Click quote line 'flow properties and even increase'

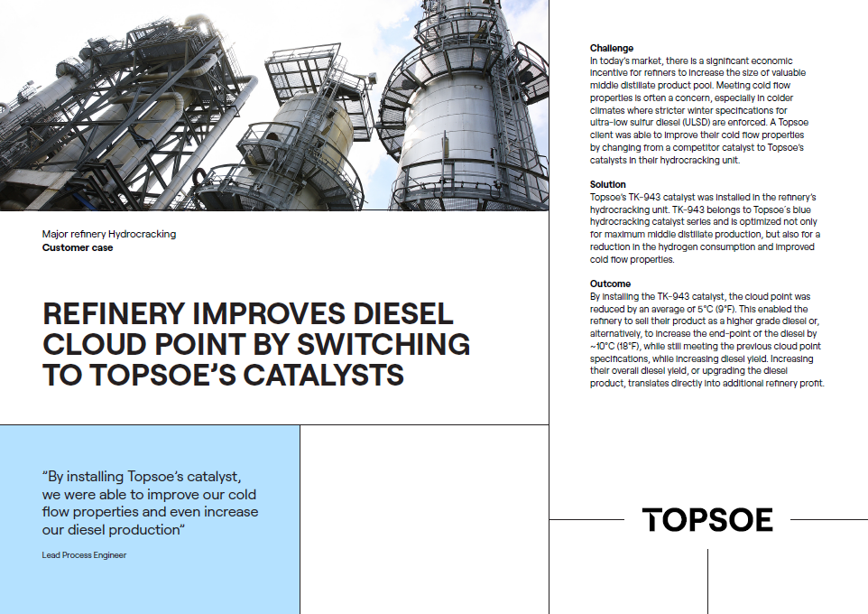pos(150,512)
